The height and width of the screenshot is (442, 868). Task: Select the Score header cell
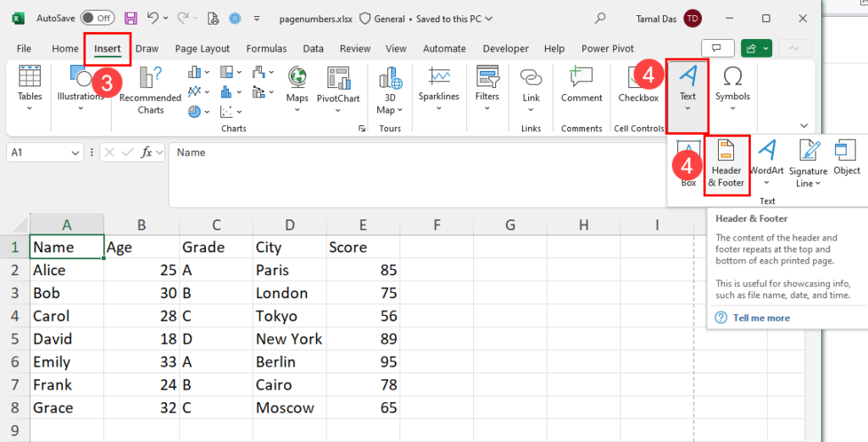click(x=363, y=246)
